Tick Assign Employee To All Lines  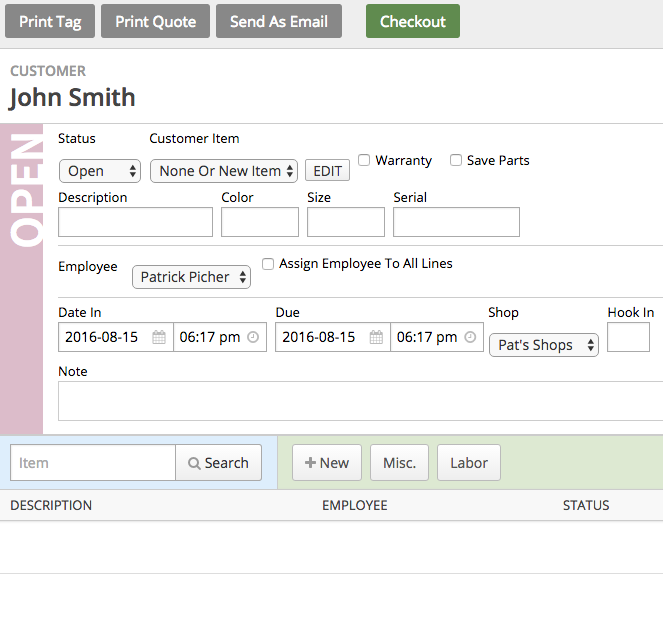(x=268, y=263)
